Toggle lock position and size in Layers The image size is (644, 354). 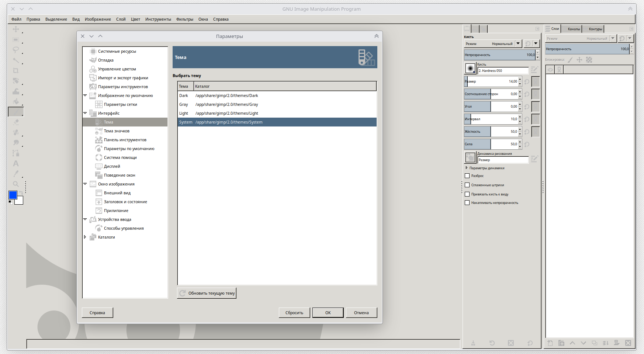pyautogui.click(x=579, y=60)
